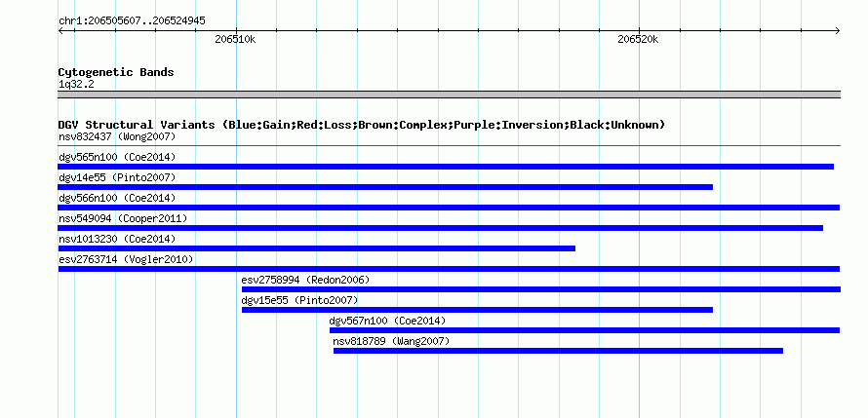Click the dgv567n100 (Coe2014) label

[387, 321]
